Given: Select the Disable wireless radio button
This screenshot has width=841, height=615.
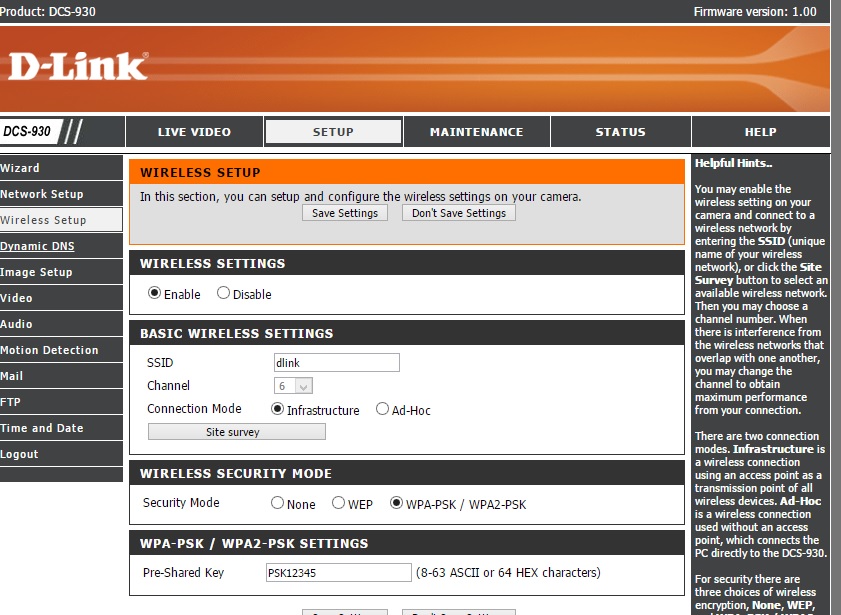Looking at the screenshot, I should coord(223,293).
